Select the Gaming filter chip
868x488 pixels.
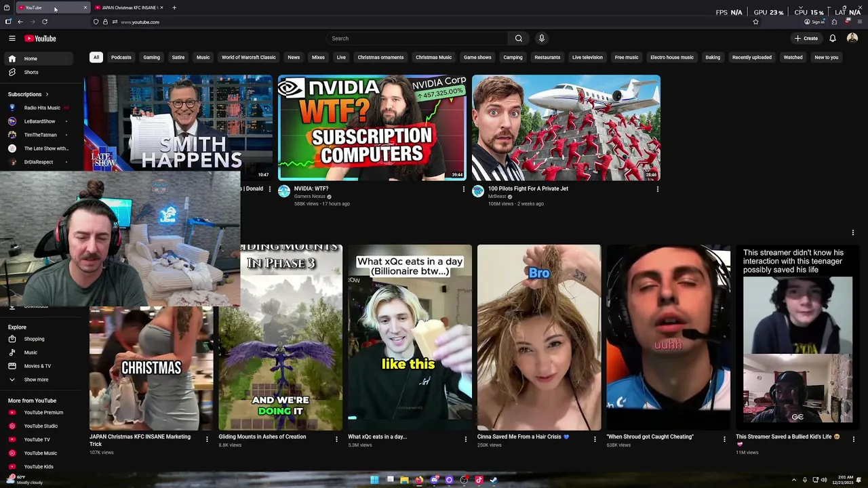(152, 58)
